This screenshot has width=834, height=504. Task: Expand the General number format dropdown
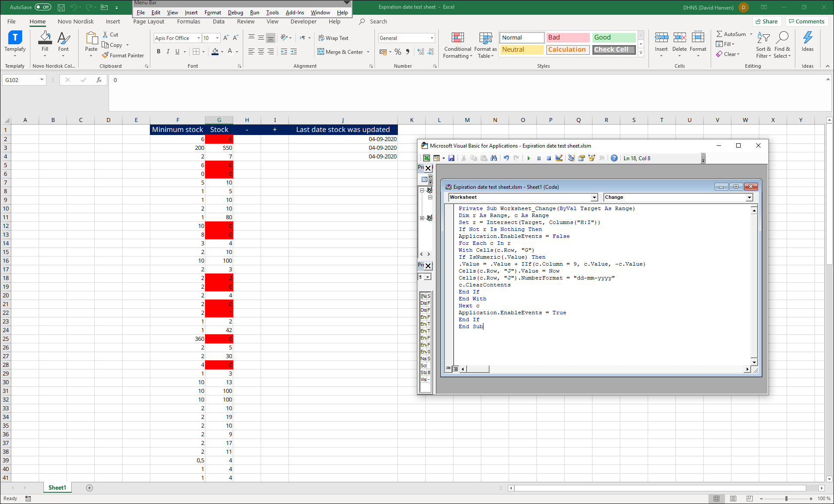[x=432, y=38]
